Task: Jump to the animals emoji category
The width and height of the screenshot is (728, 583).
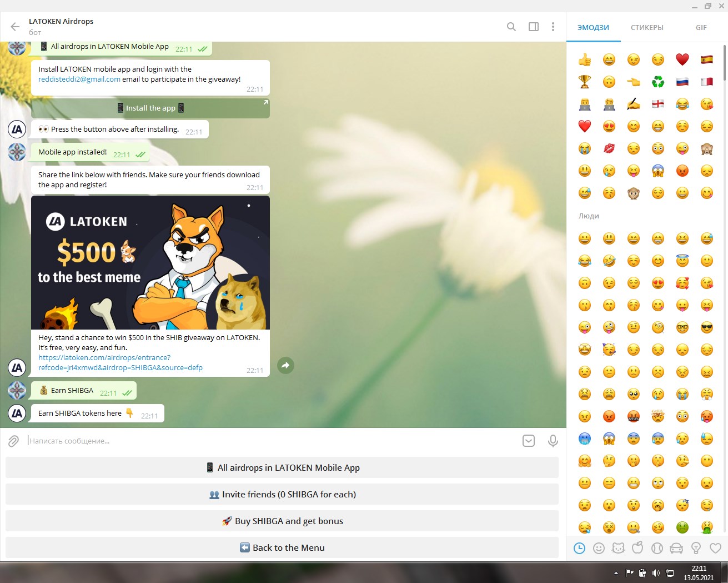Action: pyautogui.click(x=618, y=549)
